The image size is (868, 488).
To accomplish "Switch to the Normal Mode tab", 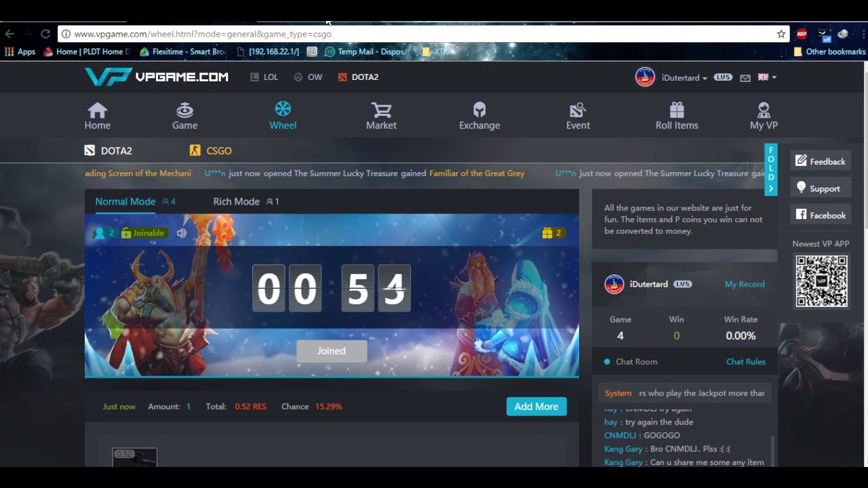I will [125, 201].
